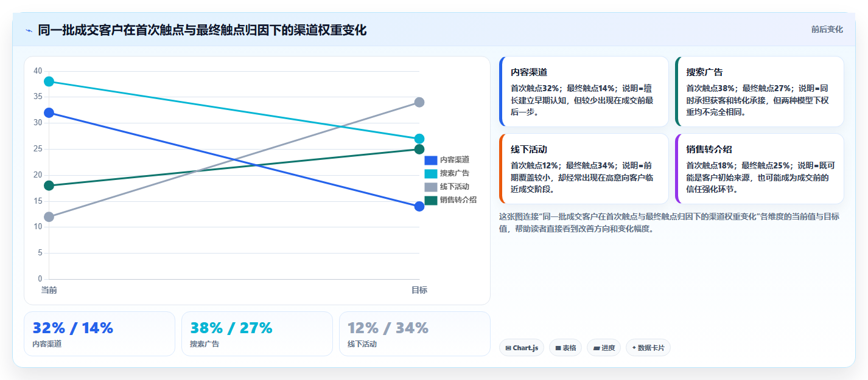Click the 搜索广告 data point at 38
Screen dimensions: 868x380
coord(49,81)
